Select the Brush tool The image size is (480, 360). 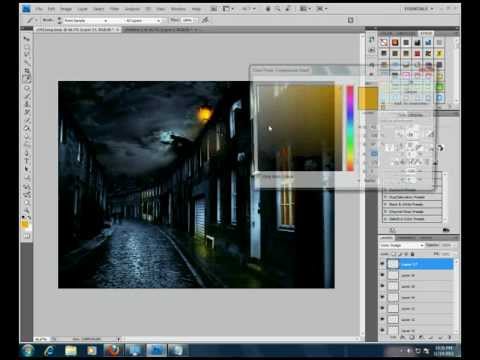(x=27, y=96)
